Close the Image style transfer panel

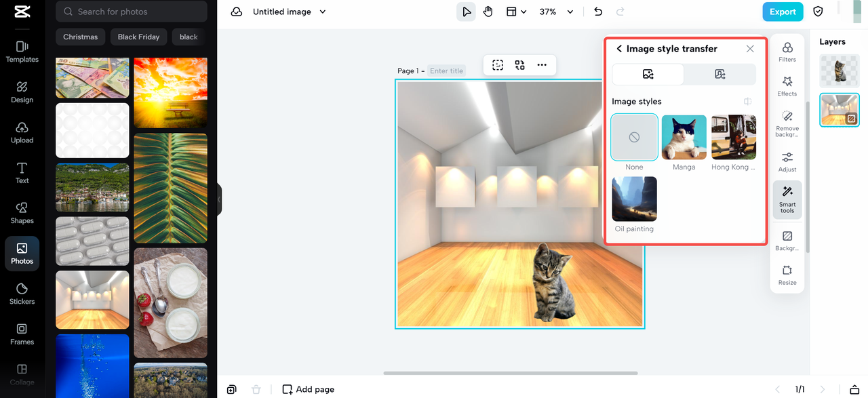coord(750,49)
